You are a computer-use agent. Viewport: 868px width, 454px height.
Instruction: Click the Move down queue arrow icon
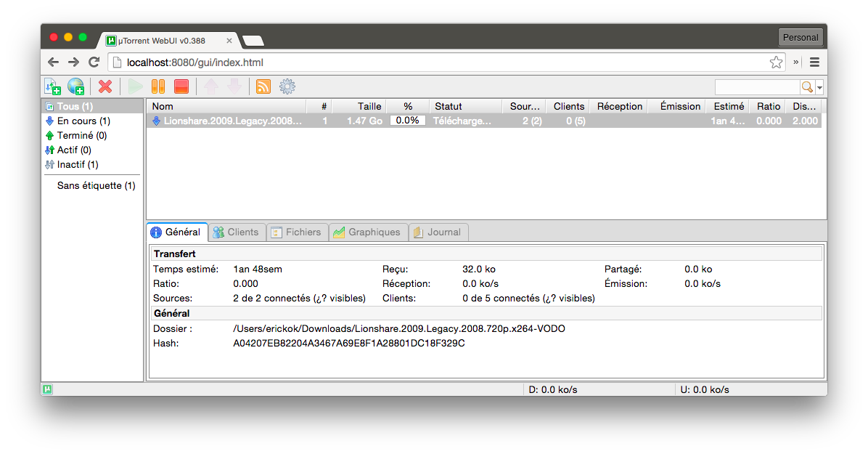pos(234,86)
